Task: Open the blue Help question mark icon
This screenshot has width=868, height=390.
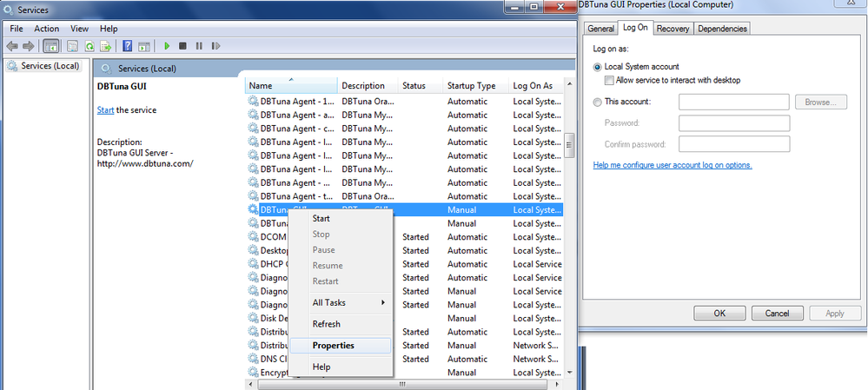Action: (x=128, y=46)
